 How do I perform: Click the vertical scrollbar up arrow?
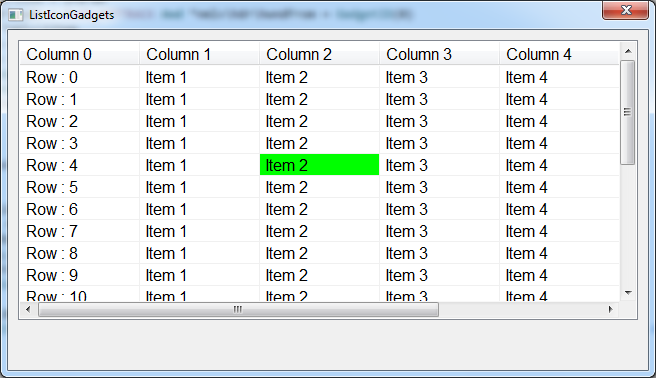point(628,51)
